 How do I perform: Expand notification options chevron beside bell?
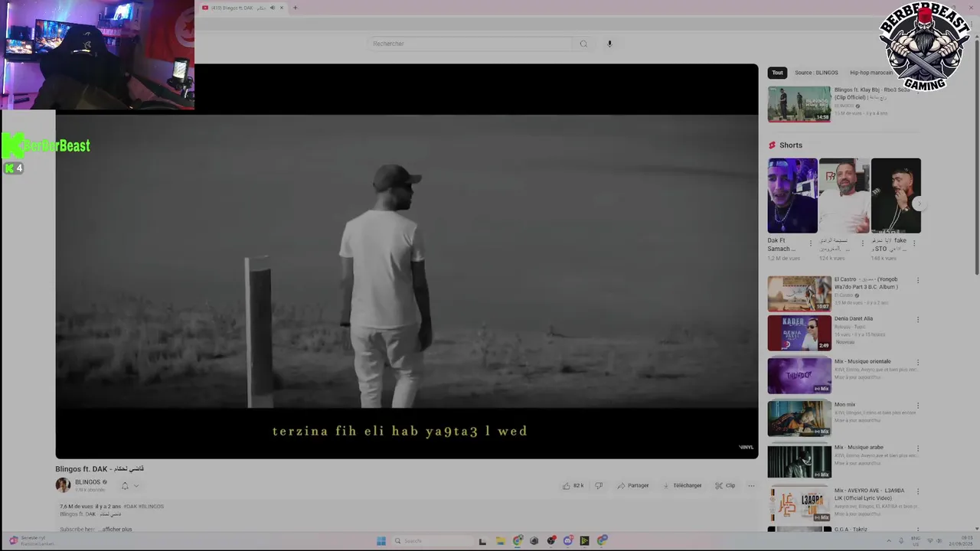(136, 485)
